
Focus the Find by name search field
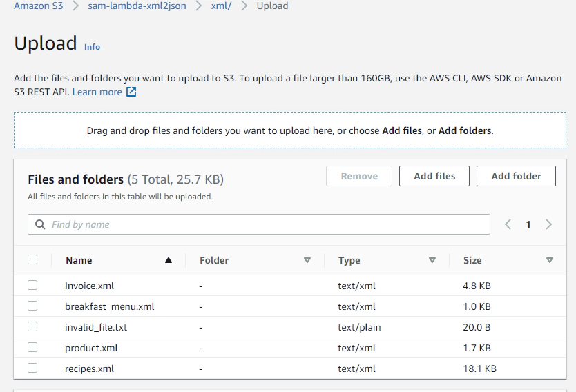coord(258,224)
